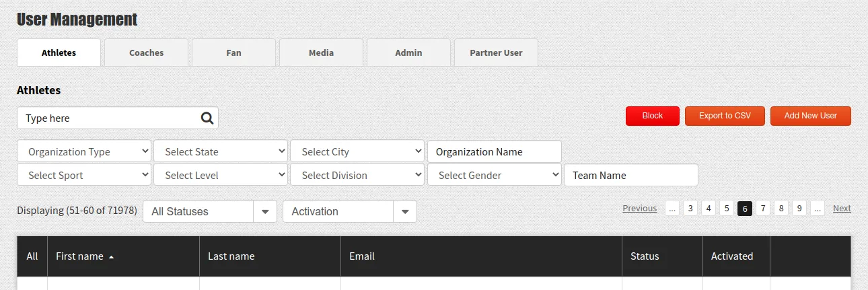Switch to the Coaches tab
Image resolution: width=868 pixels, height=290 pixels.
[147, 52]
